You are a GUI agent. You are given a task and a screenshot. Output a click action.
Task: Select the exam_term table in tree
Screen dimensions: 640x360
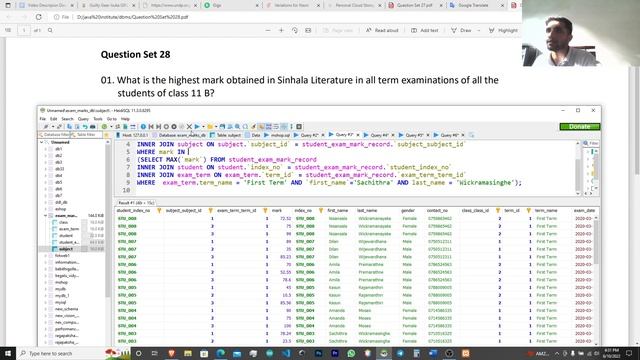coord(68,229)
